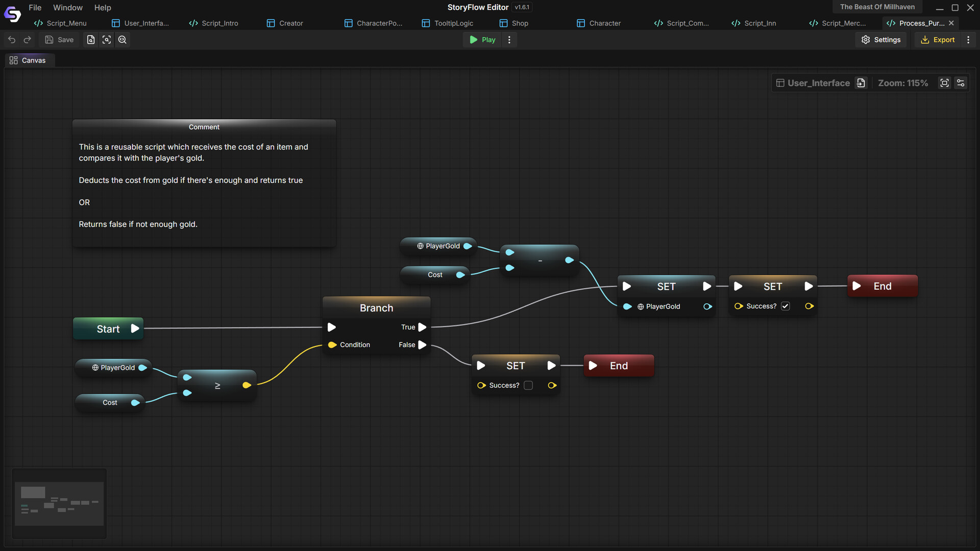This screenshot has width=980, height=551.
Task: Click the canvas options sliders icon
Action: point(961,83)
